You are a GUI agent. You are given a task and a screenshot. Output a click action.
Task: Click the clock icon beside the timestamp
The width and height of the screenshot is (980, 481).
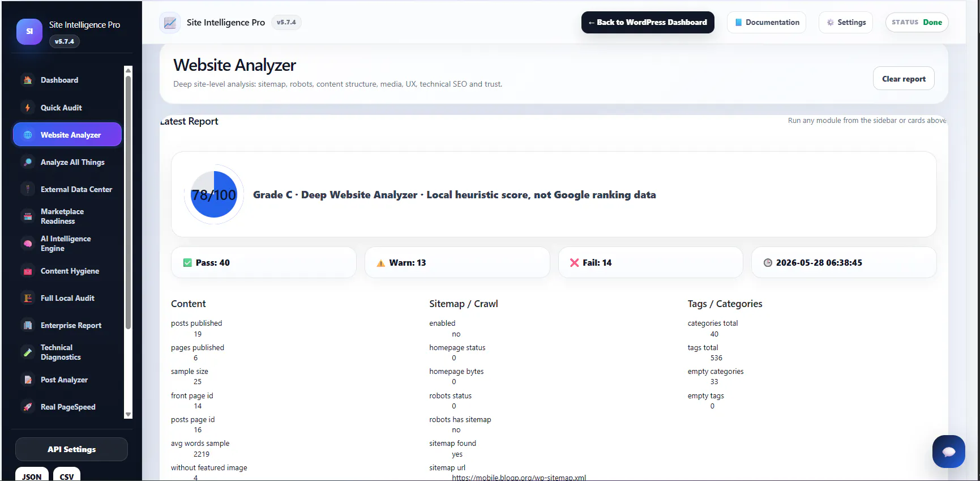768,263
